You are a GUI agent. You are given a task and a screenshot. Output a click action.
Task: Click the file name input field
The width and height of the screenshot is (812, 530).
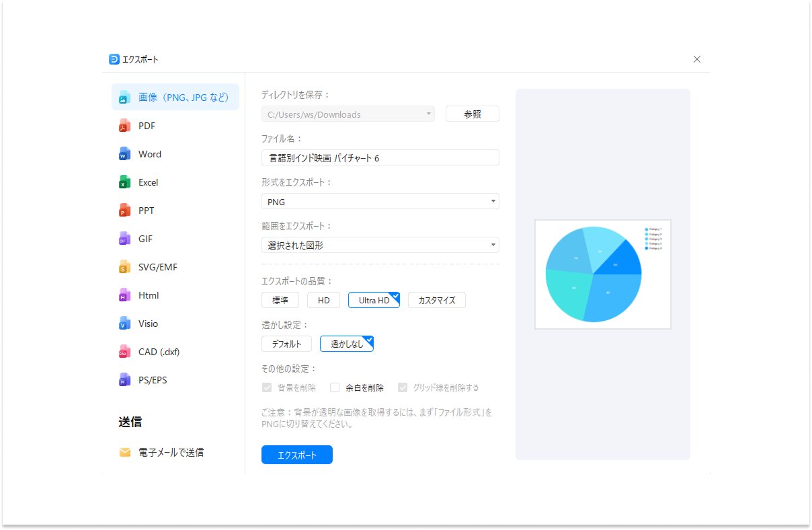380,157
